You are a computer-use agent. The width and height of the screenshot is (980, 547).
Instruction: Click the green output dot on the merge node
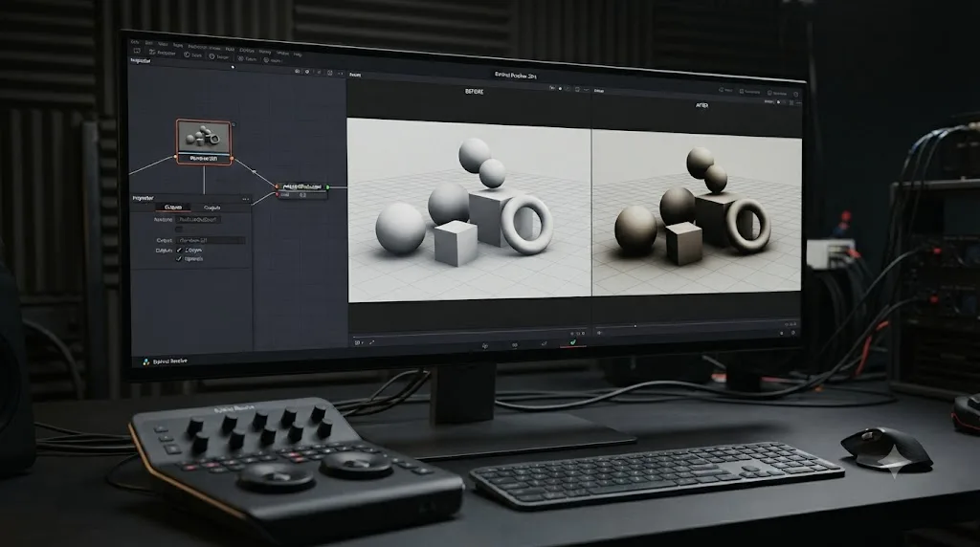(x=327, y=186)
